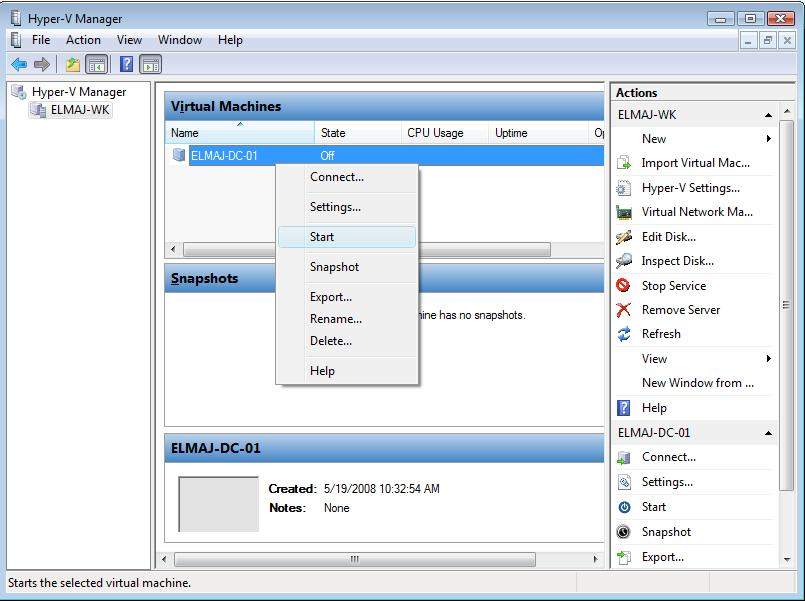Viewport: 805px width, 601px height.
Task: Choose Export... in the context menu
Action: (347, 297)
